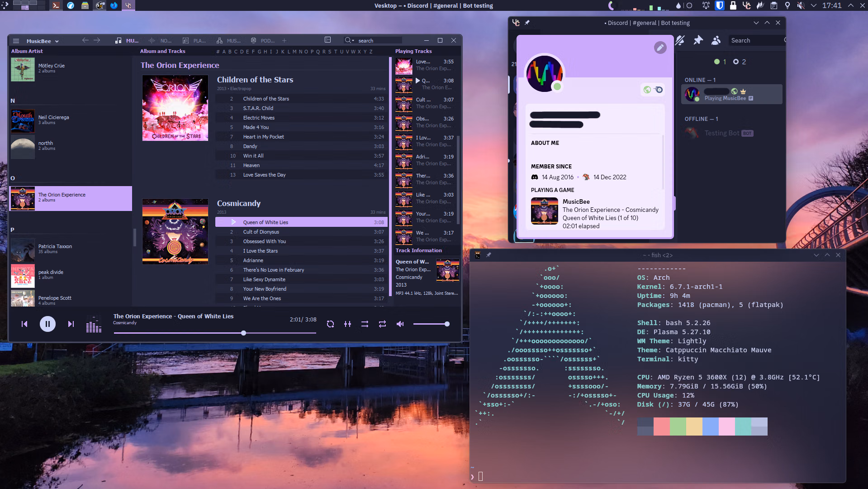Open terminal from the task manager panel
The height and width of the screenshot is (489, 868).
point(56,5)
